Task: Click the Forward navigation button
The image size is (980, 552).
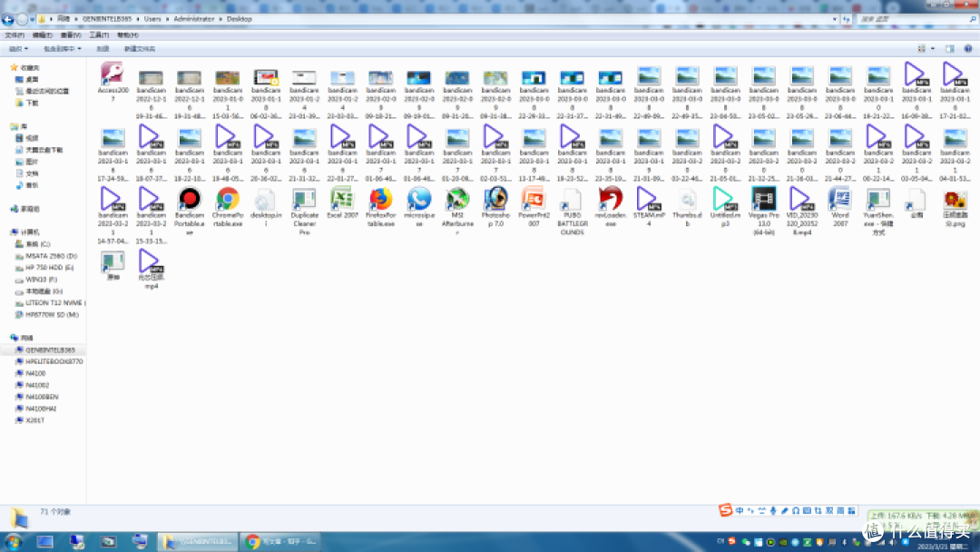Action: [22, 19]
